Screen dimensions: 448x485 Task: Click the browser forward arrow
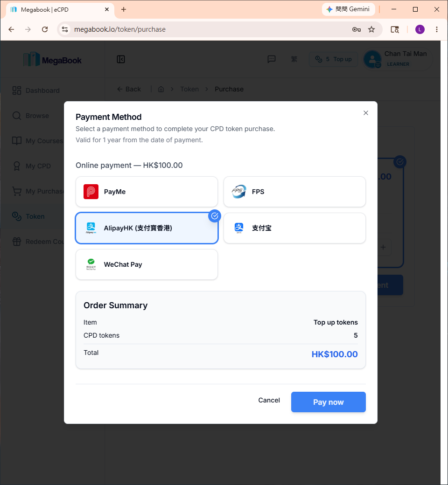click(28, 29)
